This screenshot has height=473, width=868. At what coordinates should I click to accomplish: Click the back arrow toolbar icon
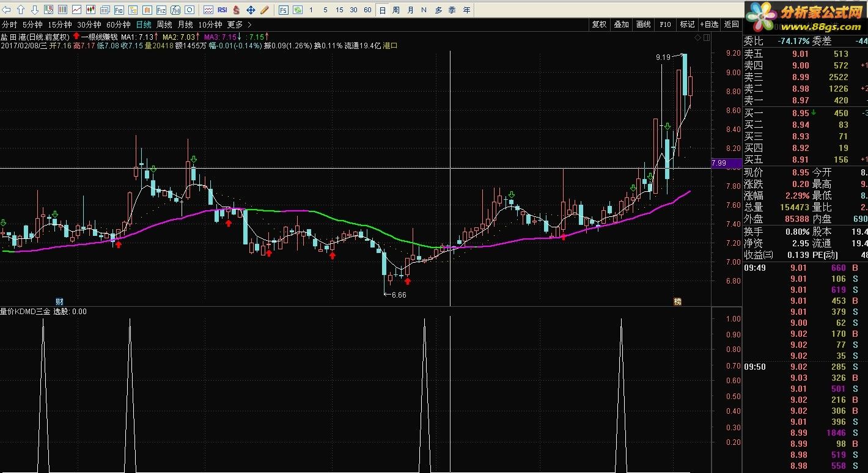tap(7, 10)
